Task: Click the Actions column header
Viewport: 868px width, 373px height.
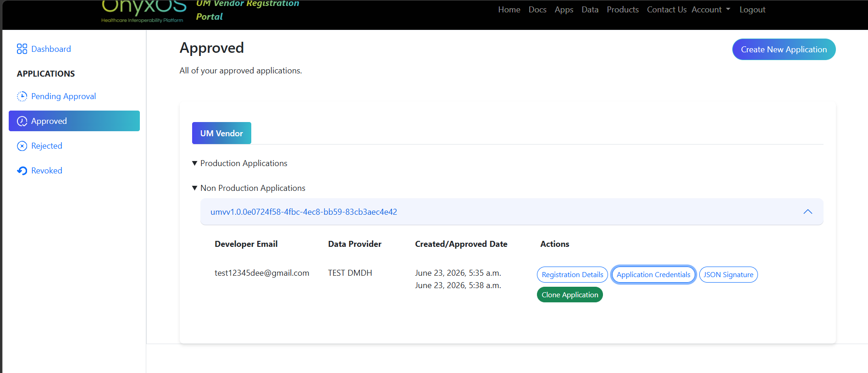Action: coord(555,244)
